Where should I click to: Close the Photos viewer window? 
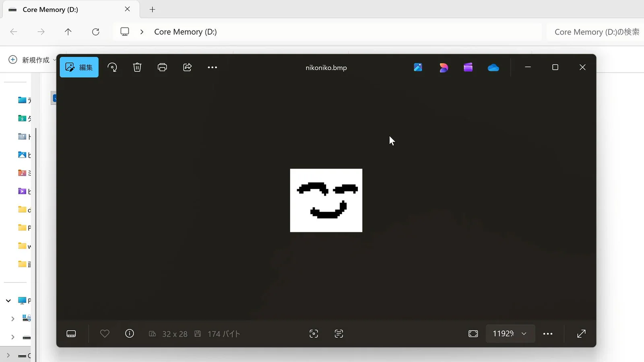[582, 67]
